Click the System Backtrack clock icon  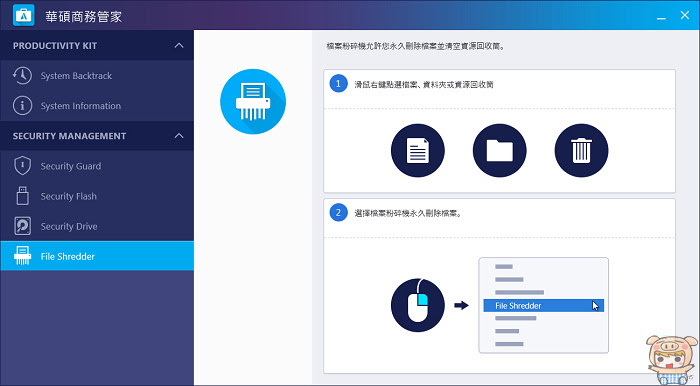pyautogui.click(x=22, y=76)
